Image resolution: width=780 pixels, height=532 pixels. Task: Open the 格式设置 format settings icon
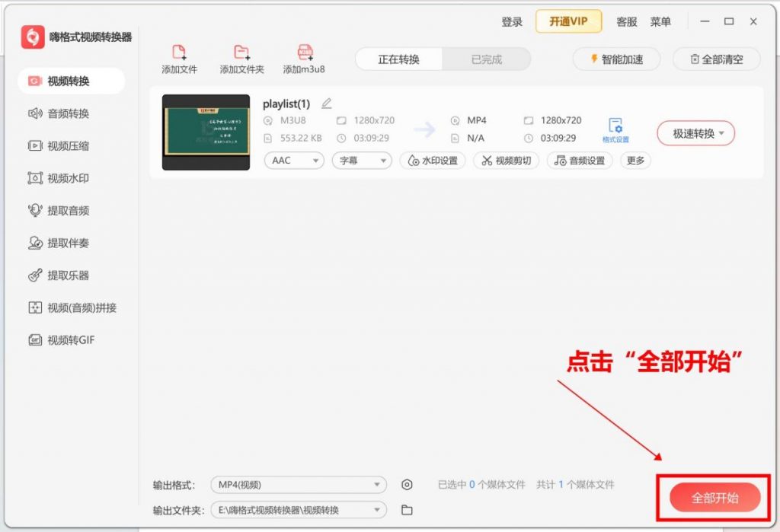tap(617, 129)
